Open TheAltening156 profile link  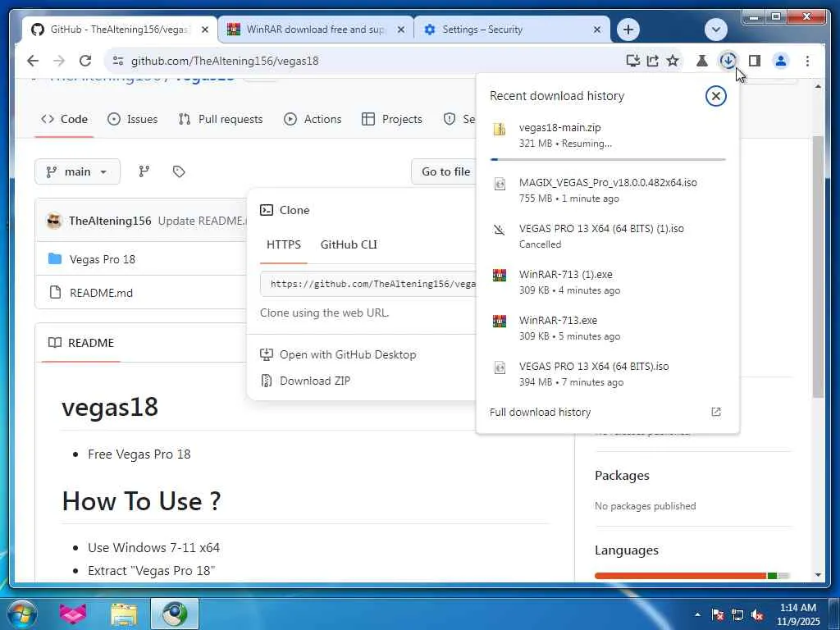pos(110,221)
